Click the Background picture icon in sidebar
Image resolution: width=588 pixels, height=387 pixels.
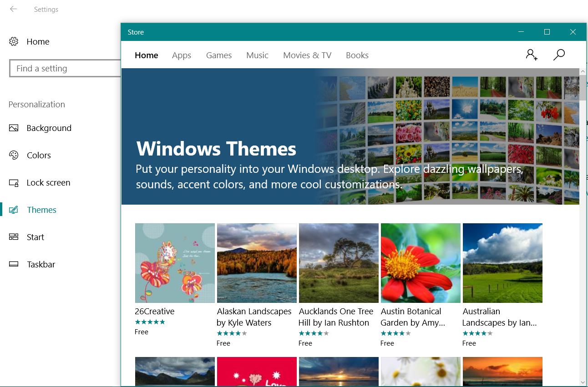click(14, 128)
